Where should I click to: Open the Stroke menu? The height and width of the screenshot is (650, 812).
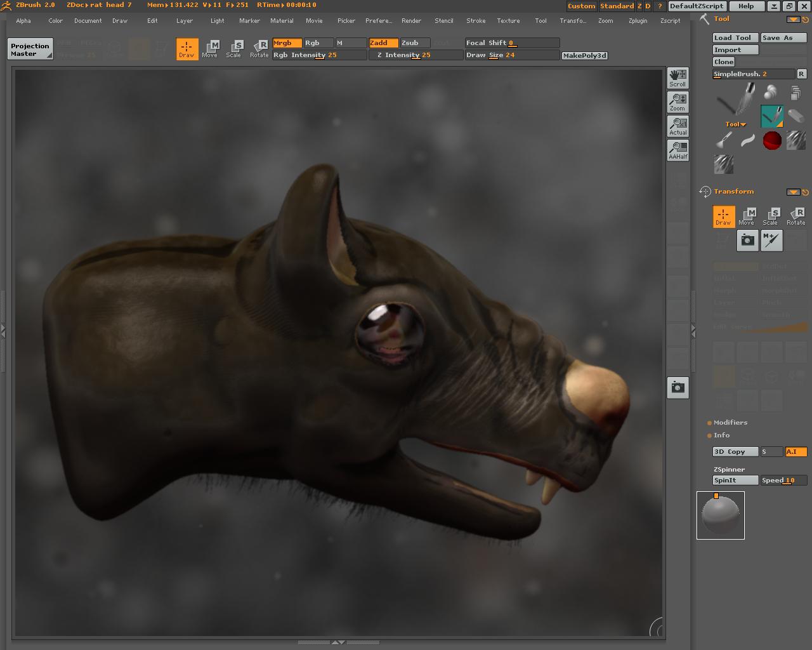pyautogui.click(x=476, y=21)
